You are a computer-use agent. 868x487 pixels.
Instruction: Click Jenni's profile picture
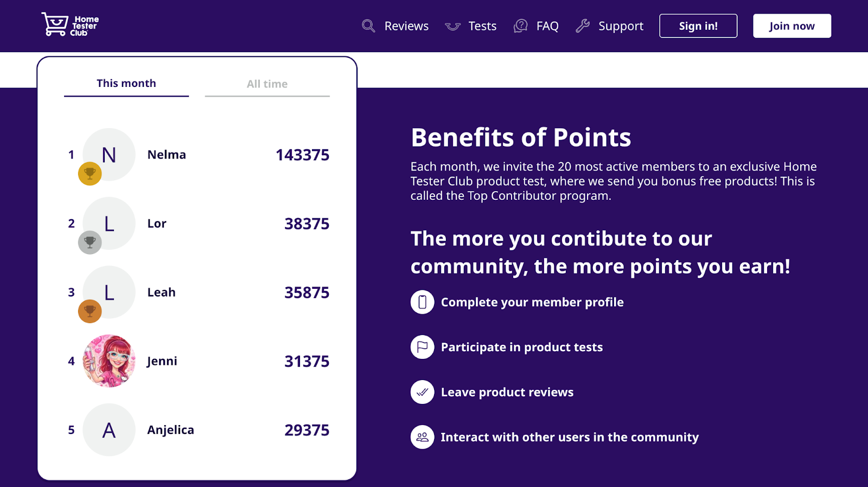(109, 361)
